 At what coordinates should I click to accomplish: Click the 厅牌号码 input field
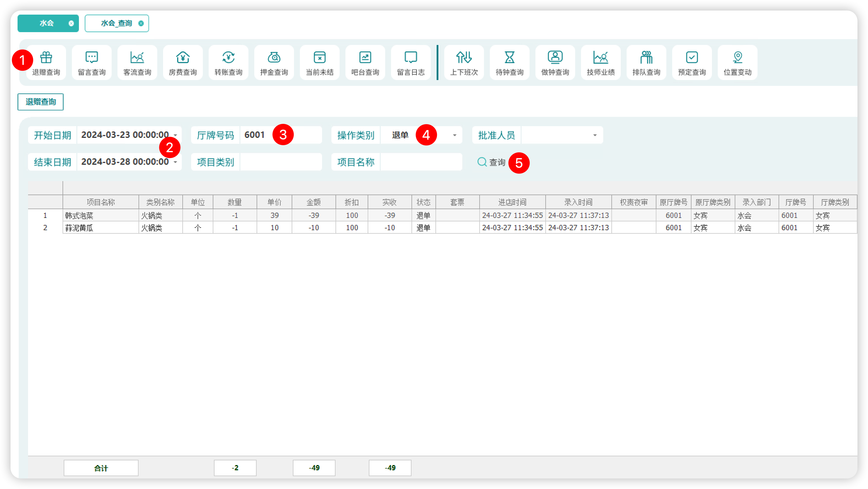[x=281, y=135]
